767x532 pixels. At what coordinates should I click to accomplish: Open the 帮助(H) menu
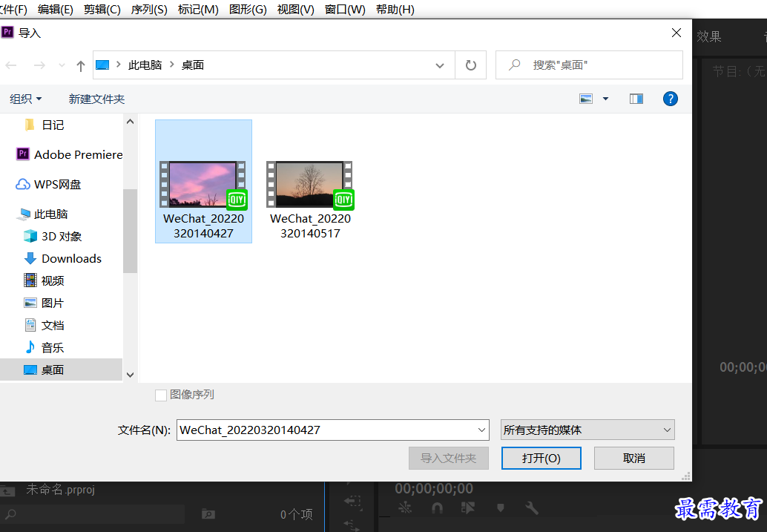pyautogui.click(x=395, y=10)
